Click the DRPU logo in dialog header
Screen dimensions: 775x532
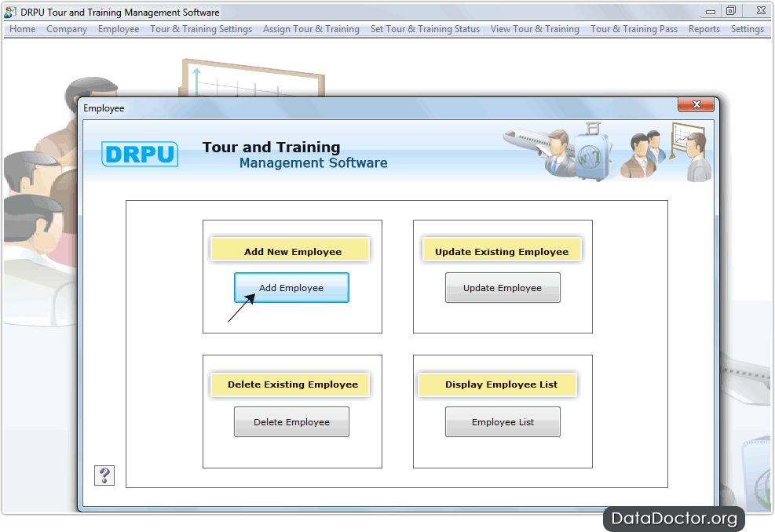click(x=140, y=154)
